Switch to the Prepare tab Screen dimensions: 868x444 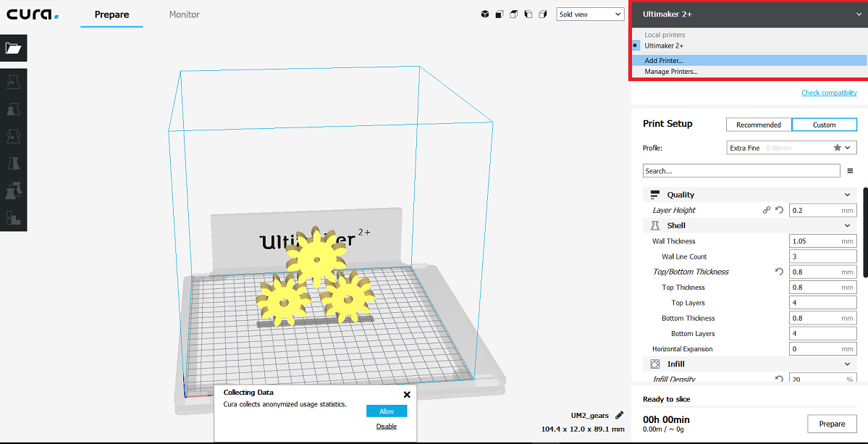pyautogui.click(x=111, y=15)
